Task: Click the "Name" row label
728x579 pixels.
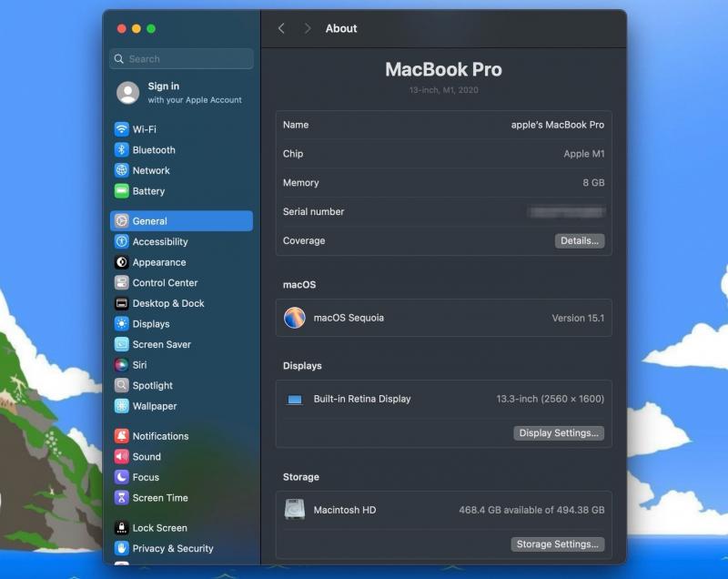Action: (x=296, y=125)
